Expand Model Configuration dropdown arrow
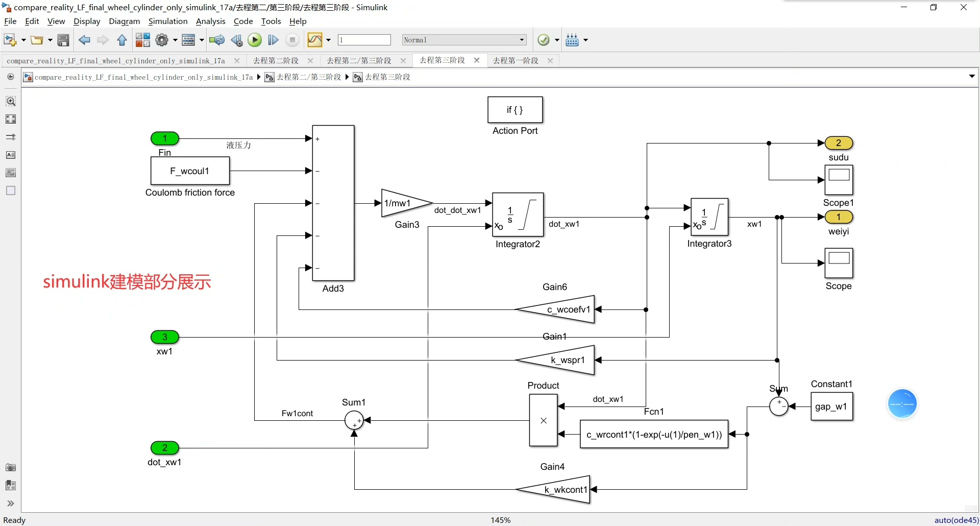Screen dimensions: 980x526 (x=175, y=40)
